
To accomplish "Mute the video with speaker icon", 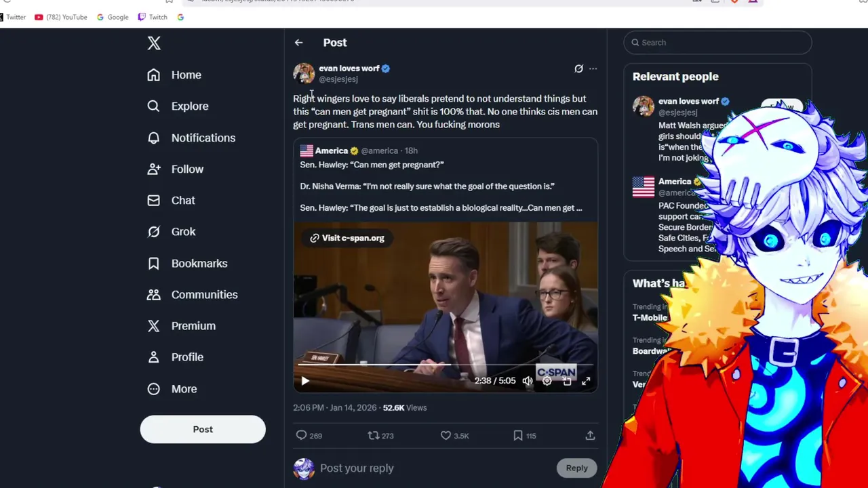I will (x=528, y=381).
